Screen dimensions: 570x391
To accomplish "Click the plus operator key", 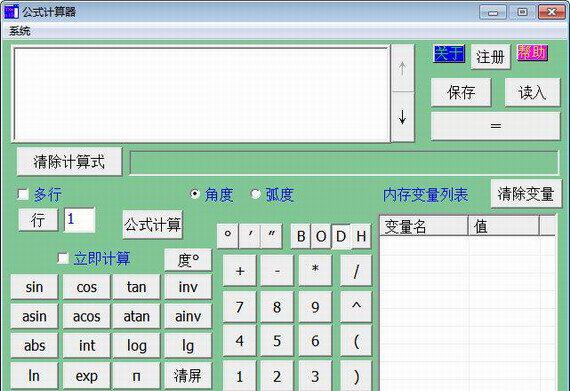I will tap(240, 271).
